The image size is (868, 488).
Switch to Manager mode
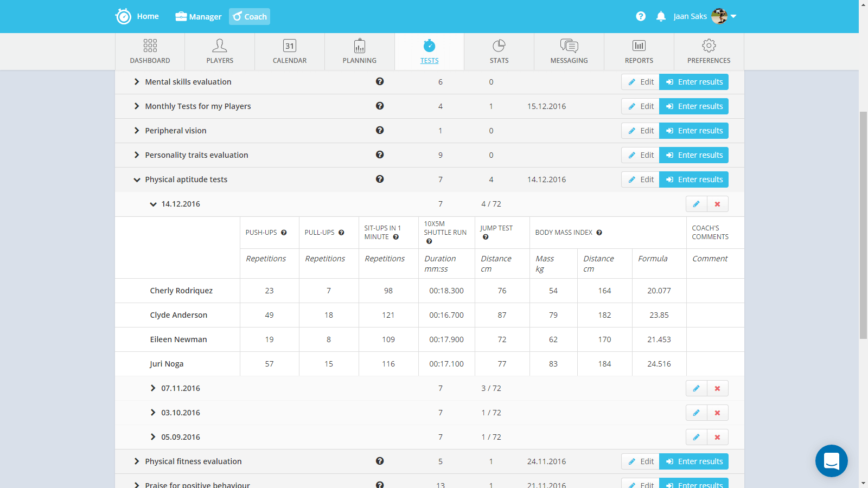199,16
